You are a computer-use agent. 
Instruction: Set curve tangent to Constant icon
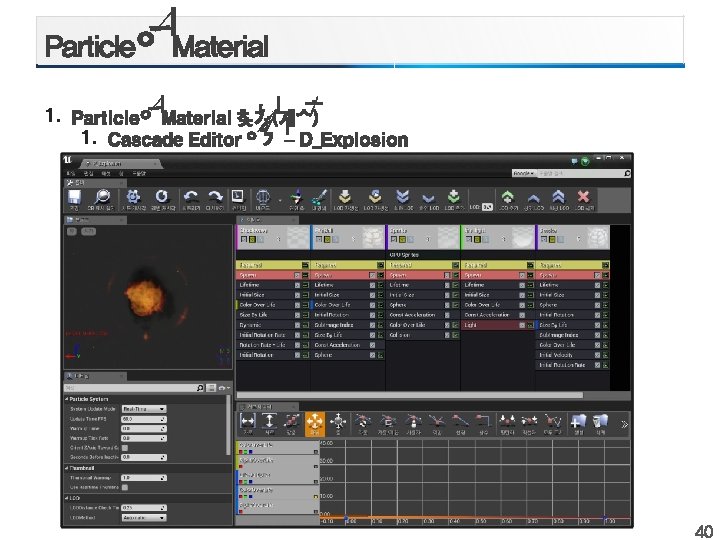coord(483,421)
